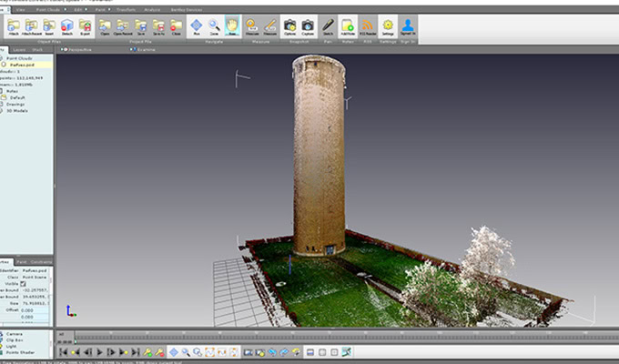The image size is (619, 364).
Task: Open the Transform menu
Action: pyautogui.click(x=127, y=9)
